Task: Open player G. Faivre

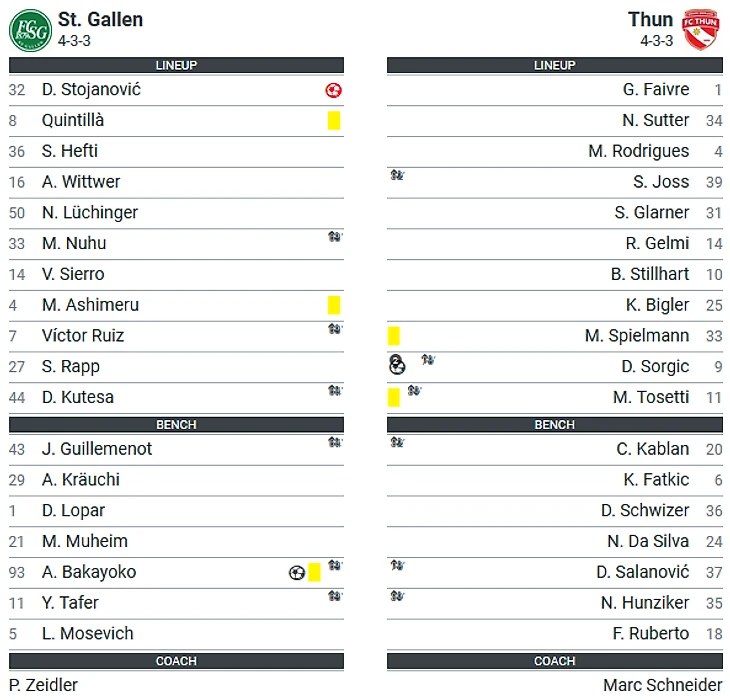Action: point(656,89)
